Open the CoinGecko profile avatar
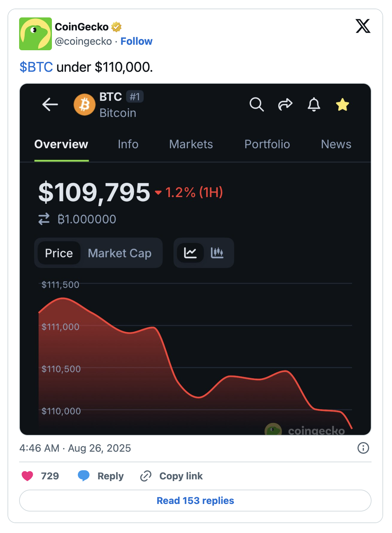Viewport: 392px width, 533px height. 36,34
